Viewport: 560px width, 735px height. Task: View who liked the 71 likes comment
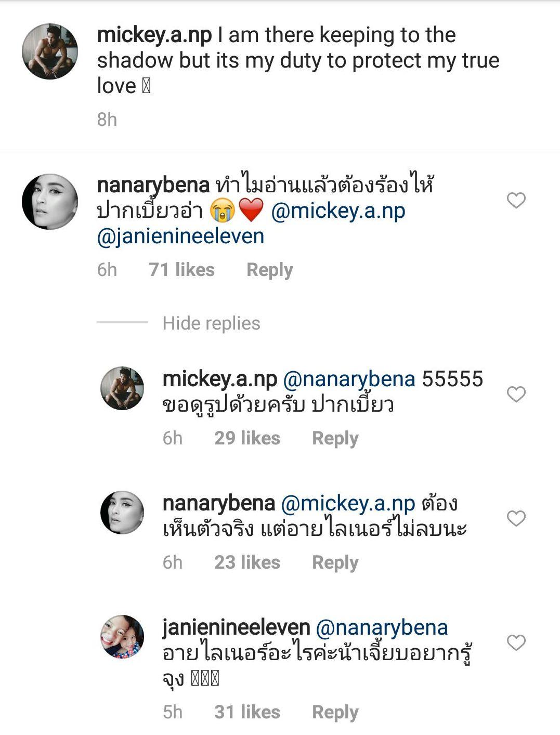(x=181, y=270)
